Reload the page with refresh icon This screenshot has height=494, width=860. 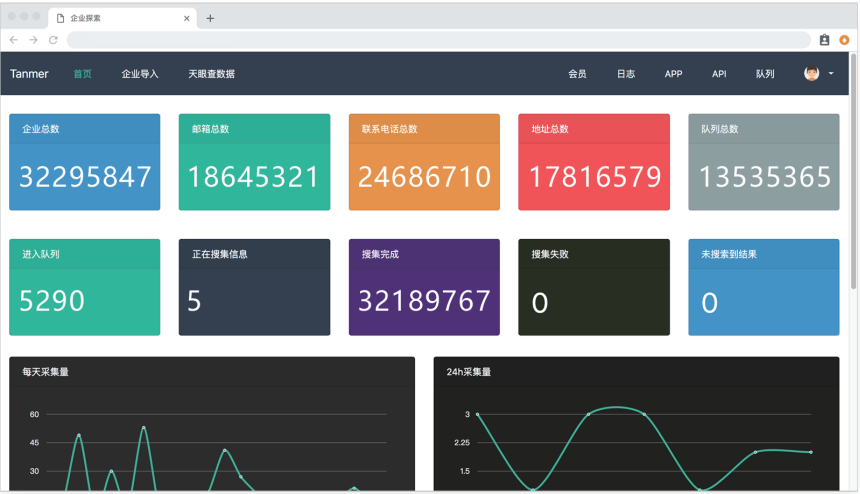coord(53,40)
